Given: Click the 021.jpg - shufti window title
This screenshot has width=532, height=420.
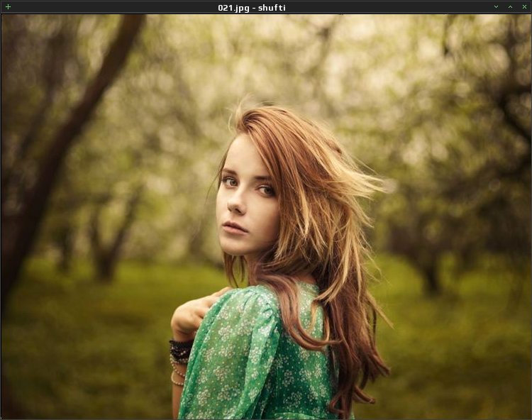Looking at the screenshot, I should coord(251,8).
